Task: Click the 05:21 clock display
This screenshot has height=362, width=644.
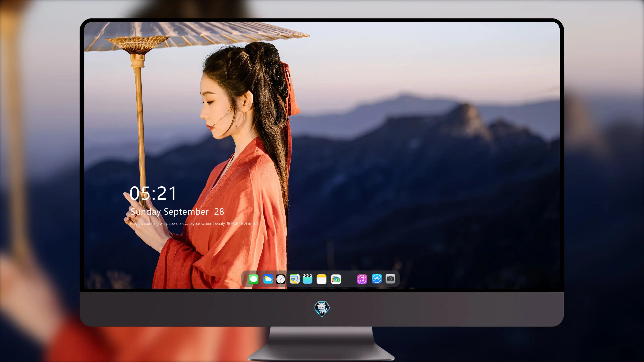Action: tap(153, 193)
